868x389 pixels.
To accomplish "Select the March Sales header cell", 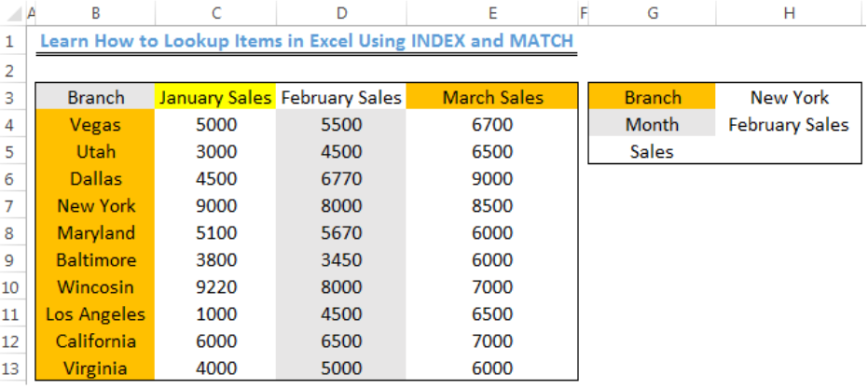I will click(x=492, y=98).
